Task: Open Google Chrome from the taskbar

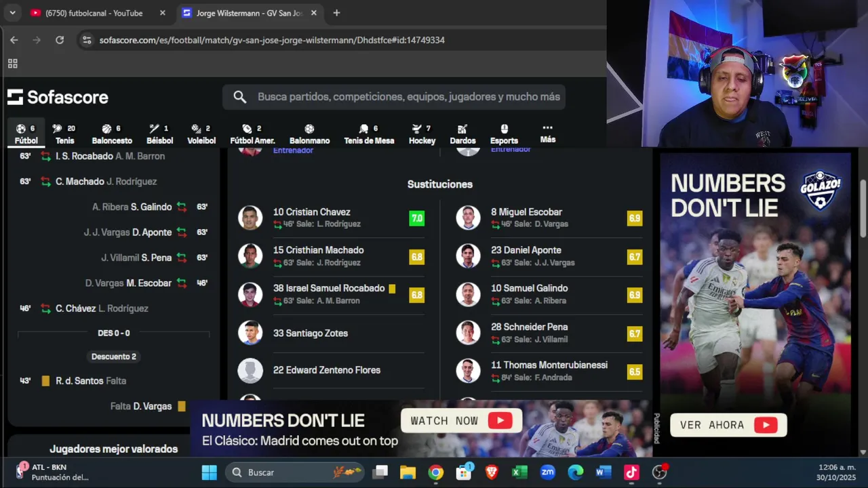Action: pyautogui.click(x=436, y=472)
